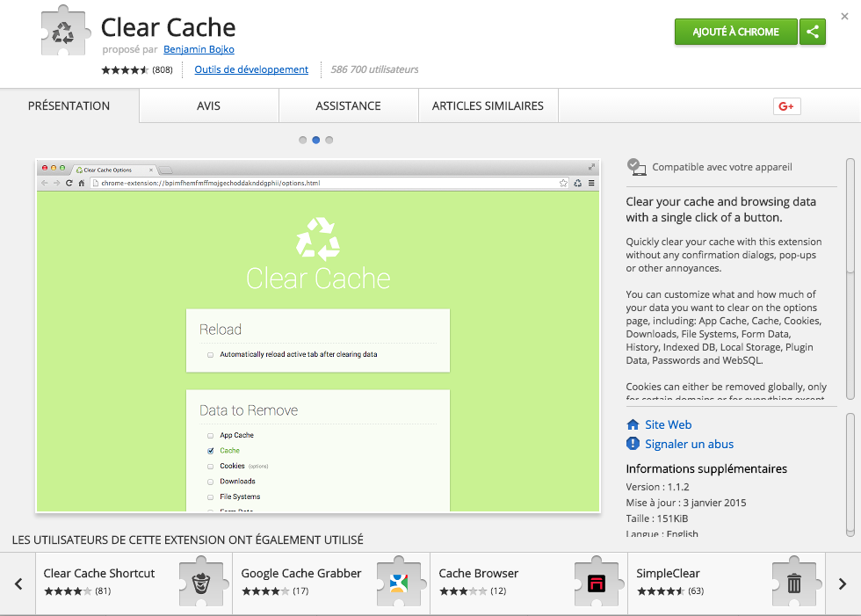The image size is (861, 616).
Task: Click the Site Web home icon
Action: (633, 424)
